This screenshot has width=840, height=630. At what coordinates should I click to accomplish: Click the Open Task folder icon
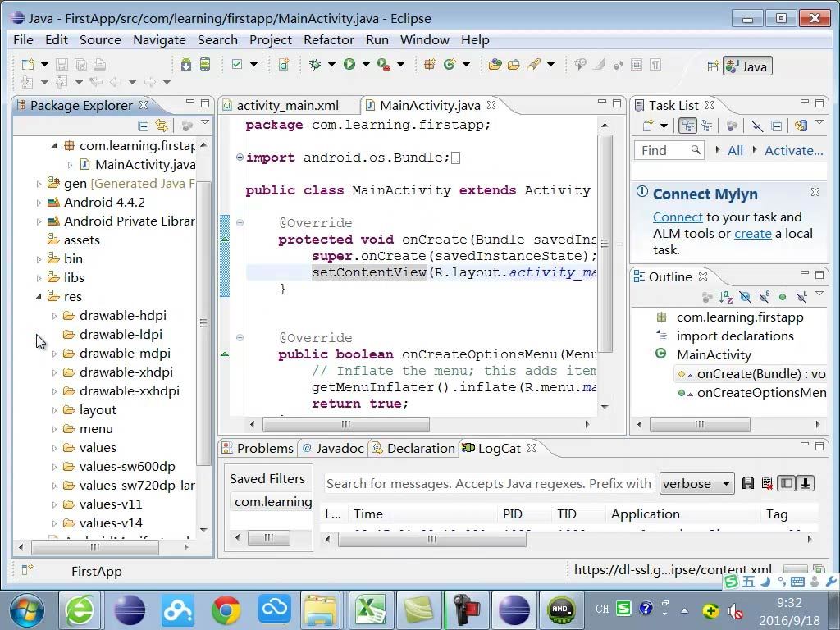514,65
